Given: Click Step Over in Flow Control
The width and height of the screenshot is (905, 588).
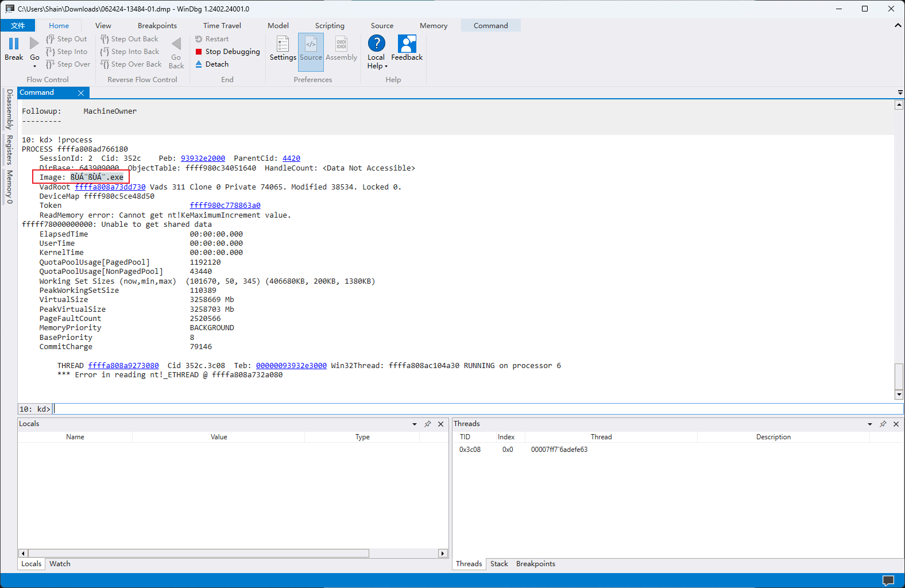Looking at the screenshot, I should (68, 64).
